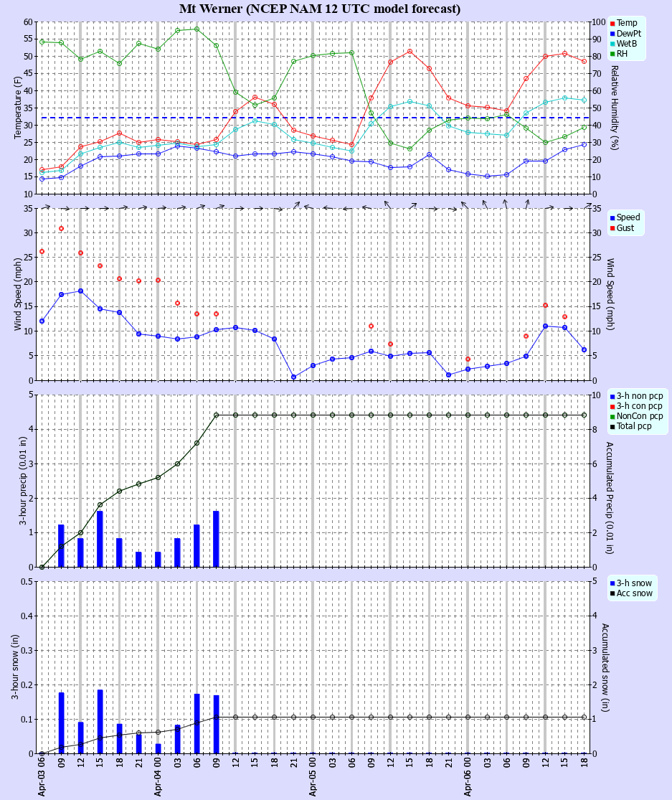Click the tallest blue precipitation bar

pyautogui.click(x=99, y=538)
